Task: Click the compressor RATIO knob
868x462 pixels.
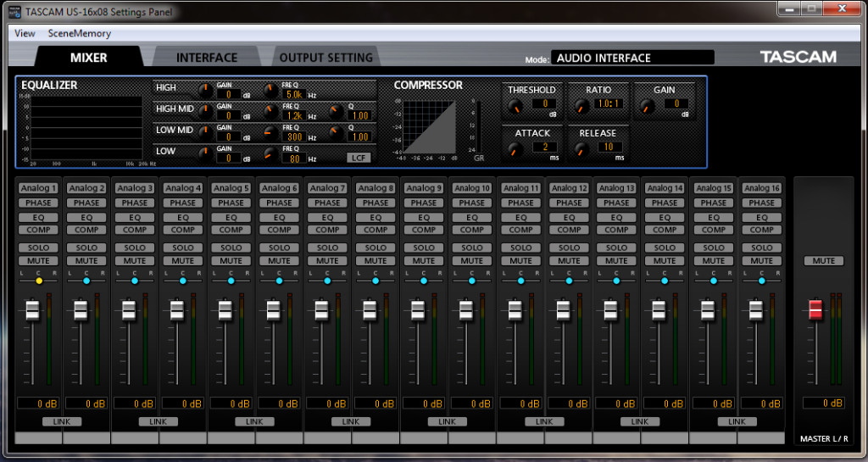Action: [581, 106]
